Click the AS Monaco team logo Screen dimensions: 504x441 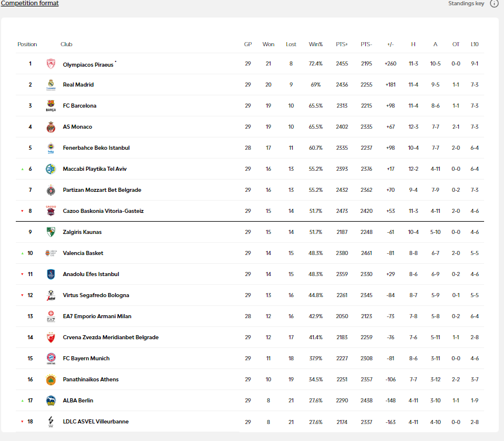coord(51,127)
